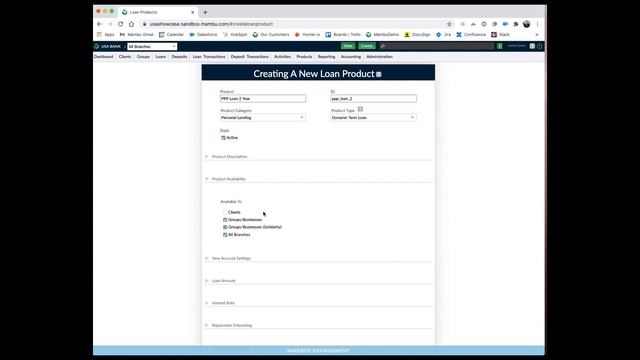The height and width of the screenshot is (360, 640).
Task: Open the Deposits menu
Action: (x=179, y=57)
